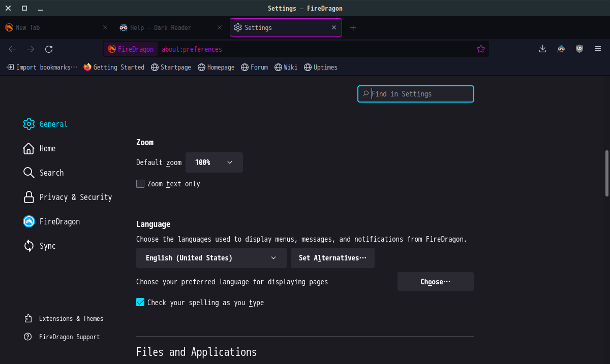Switch to the New Tab tab
This screenshot has width=610, height=364.
pyautogui.click(x=56, y=28)
